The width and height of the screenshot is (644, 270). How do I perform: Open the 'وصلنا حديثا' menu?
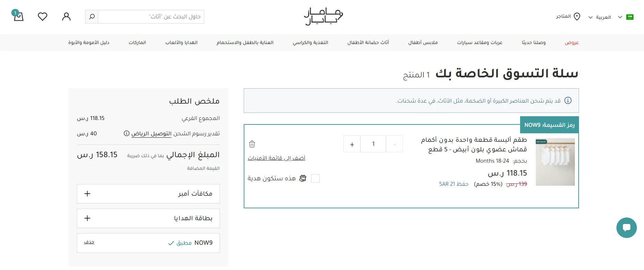534,43
